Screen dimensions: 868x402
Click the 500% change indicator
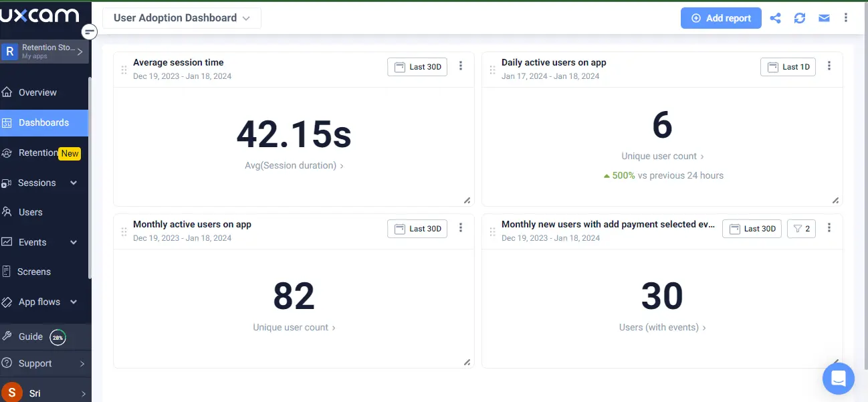619,175
